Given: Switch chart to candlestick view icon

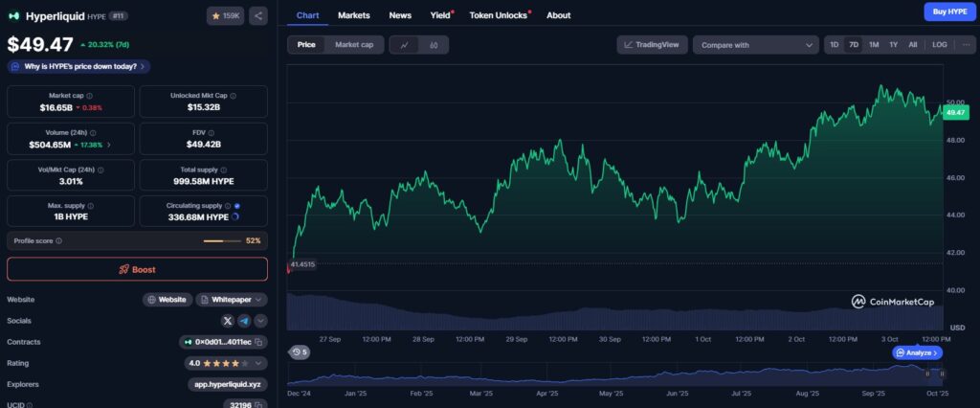Looking at the screenshot, I should coord(434,45).
